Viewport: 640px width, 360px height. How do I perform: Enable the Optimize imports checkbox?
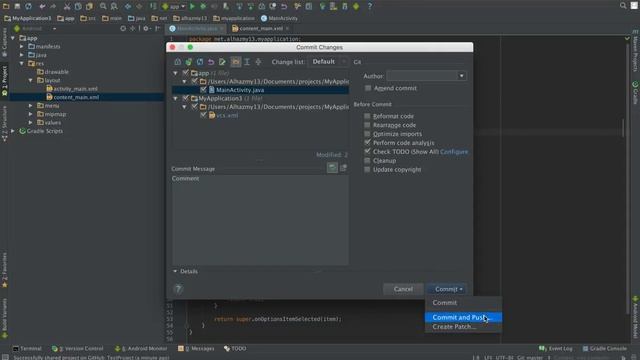pyautogui.click(x=367, y=134)
